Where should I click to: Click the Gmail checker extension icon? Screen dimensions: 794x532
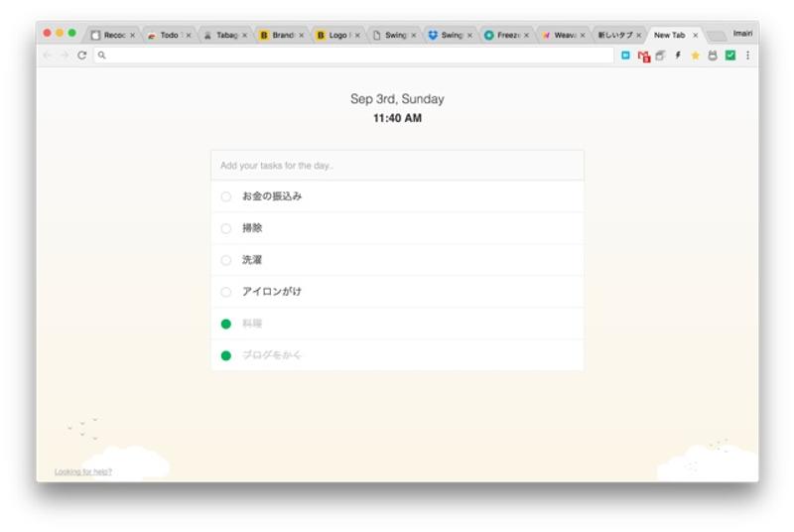click(x=643, y=56)
